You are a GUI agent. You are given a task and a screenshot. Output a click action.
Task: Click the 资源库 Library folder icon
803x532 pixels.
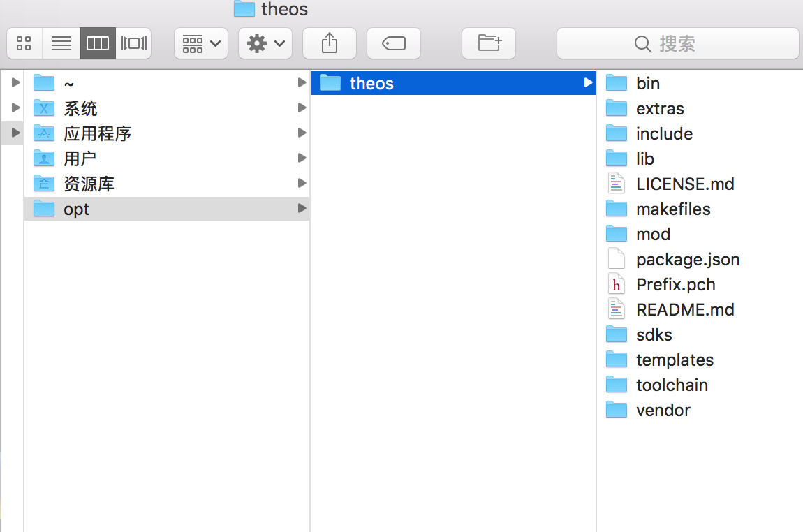(44, 184)
